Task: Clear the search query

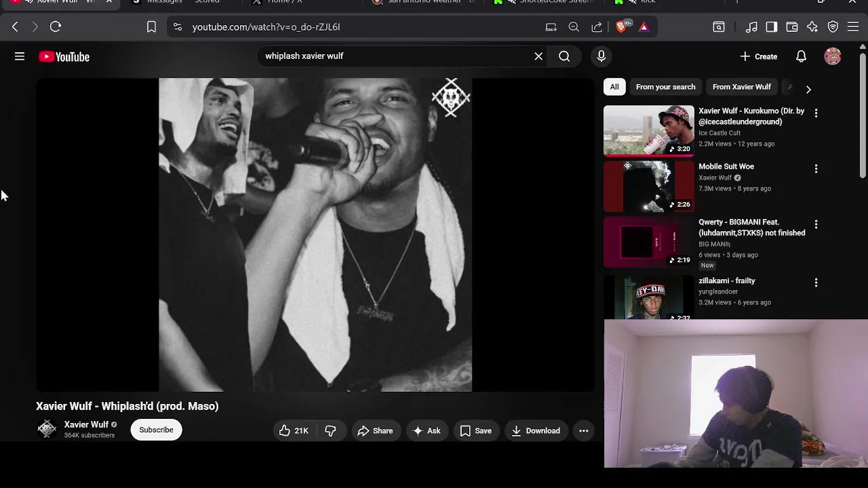Action: [x=538, y=56]
